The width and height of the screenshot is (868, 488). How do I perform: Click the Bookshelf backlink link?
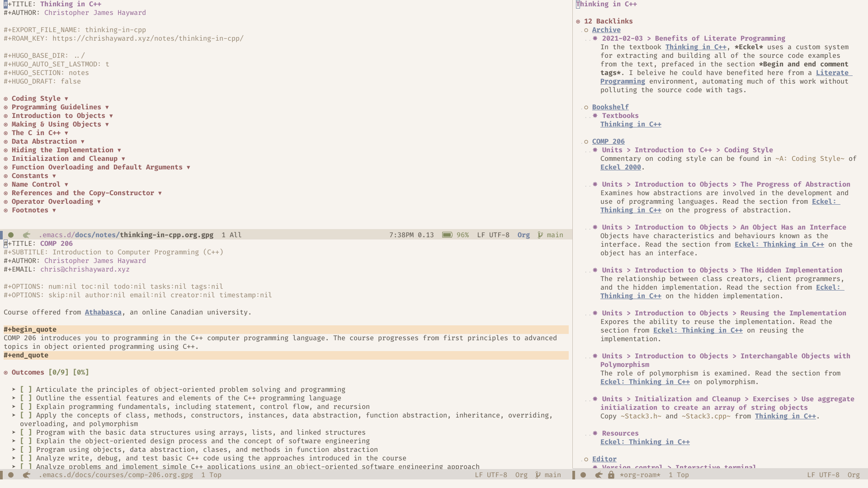(610, 107)
